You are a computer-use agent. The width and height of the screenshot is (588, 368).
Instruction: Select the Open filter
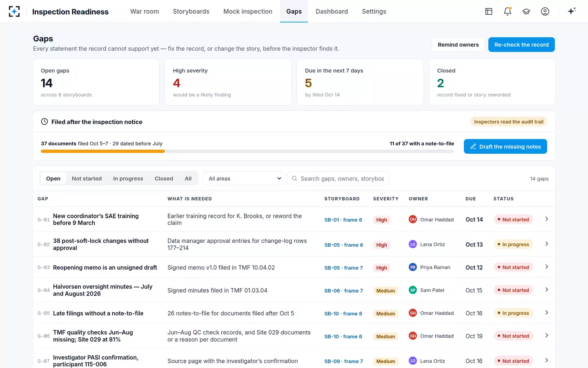[x=53, y=178]
